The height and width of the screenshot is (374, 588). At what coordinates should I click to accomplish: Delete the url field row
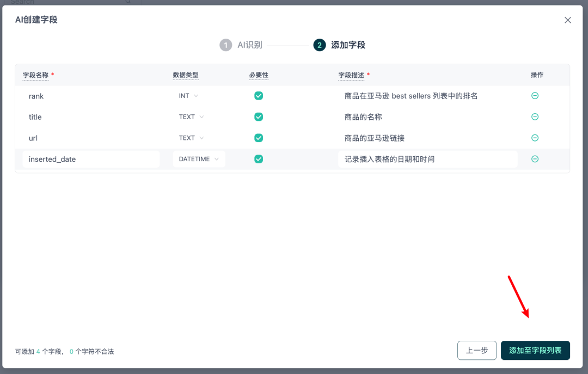tap(535, 138)
